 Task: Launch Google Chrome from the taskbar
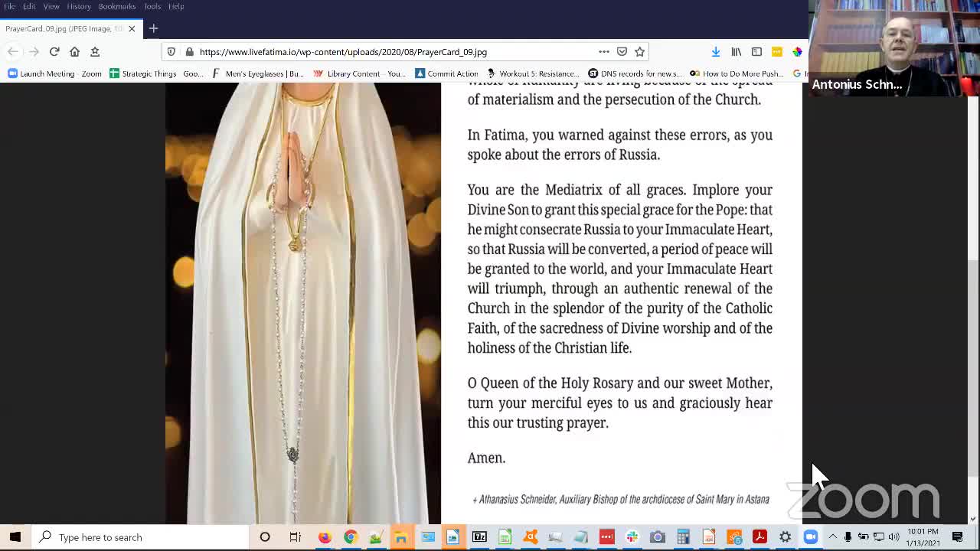pyautogui.click(x=350, y=537)
